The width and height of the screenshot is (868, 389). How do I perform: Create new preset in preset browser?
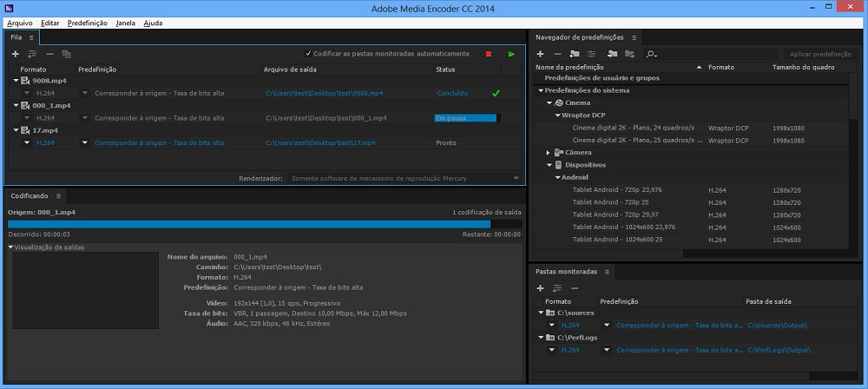click(540, 54)
